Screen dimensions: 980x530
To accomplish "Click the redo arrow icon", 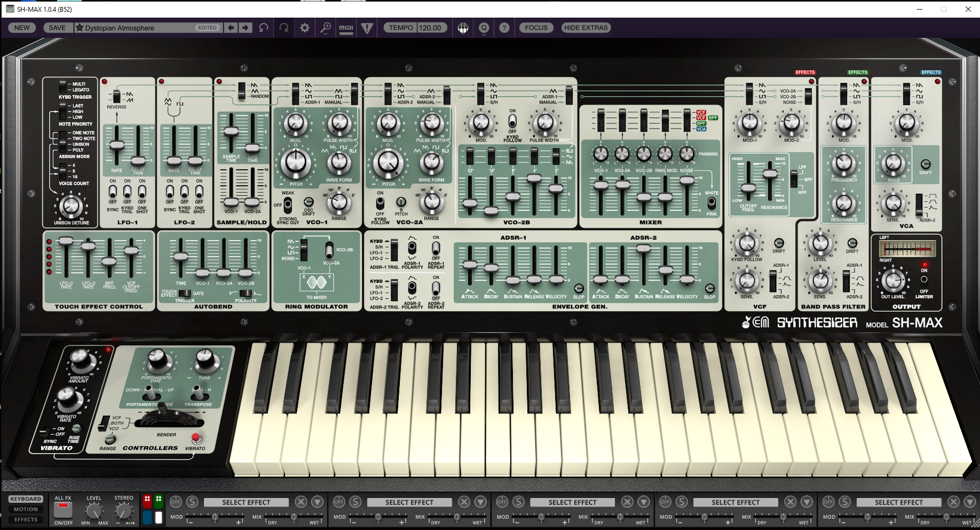I will tap(284, 28).
